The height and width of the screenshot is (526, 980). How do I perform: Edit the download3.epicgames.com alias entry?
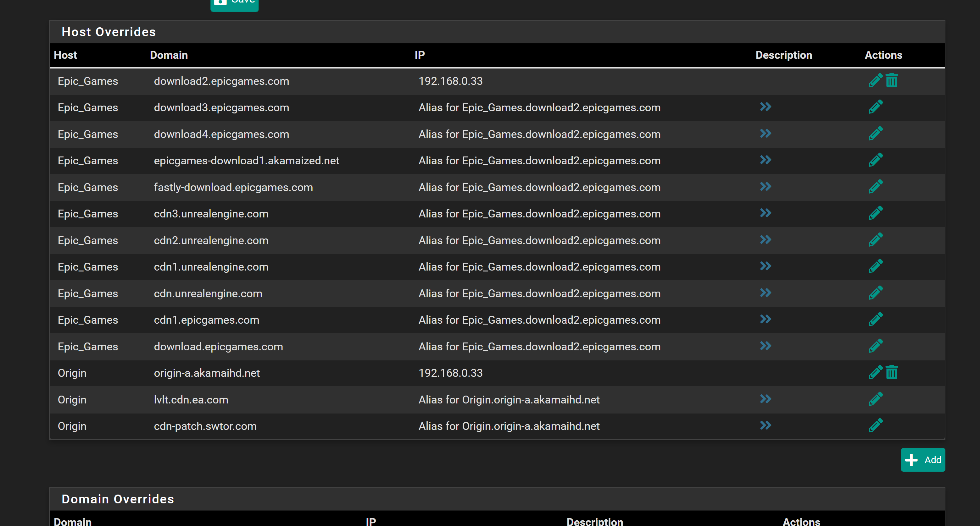[x=875, y=107]
